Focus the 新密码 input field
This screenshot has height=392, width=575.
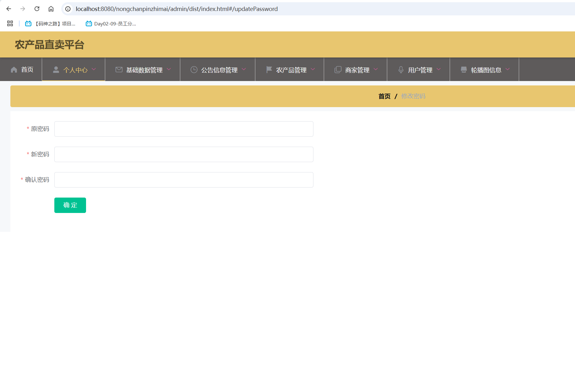184,154
